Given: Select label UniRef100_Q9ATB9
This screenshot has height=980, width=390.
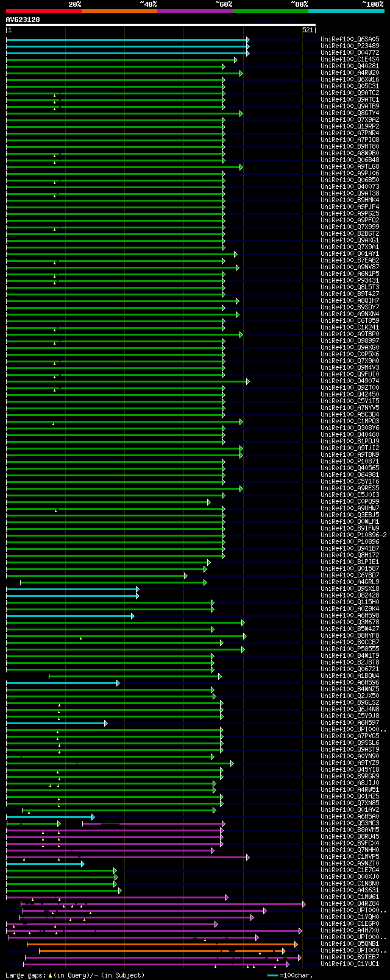Looking at the screenshot, I should [350, 107].
